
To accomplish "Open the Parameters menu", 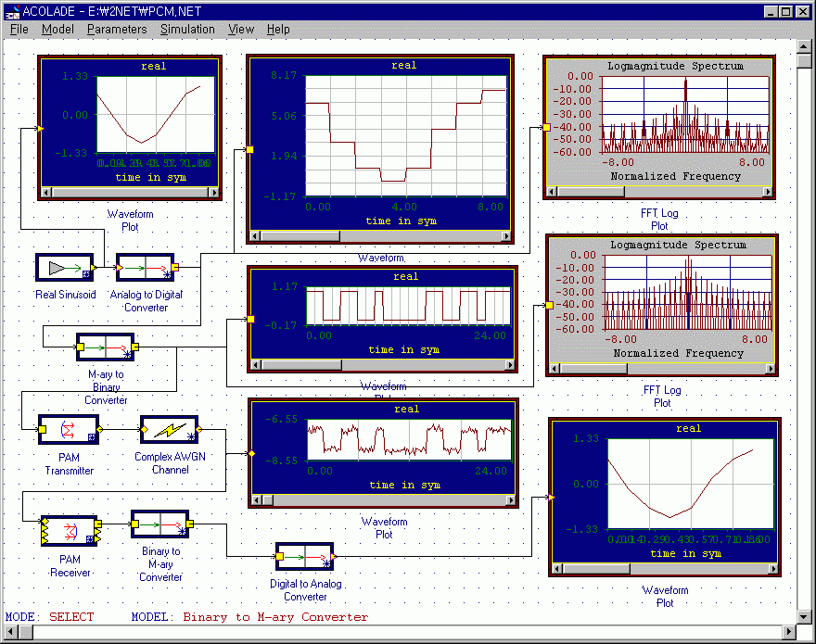I will tap(117, 29).
